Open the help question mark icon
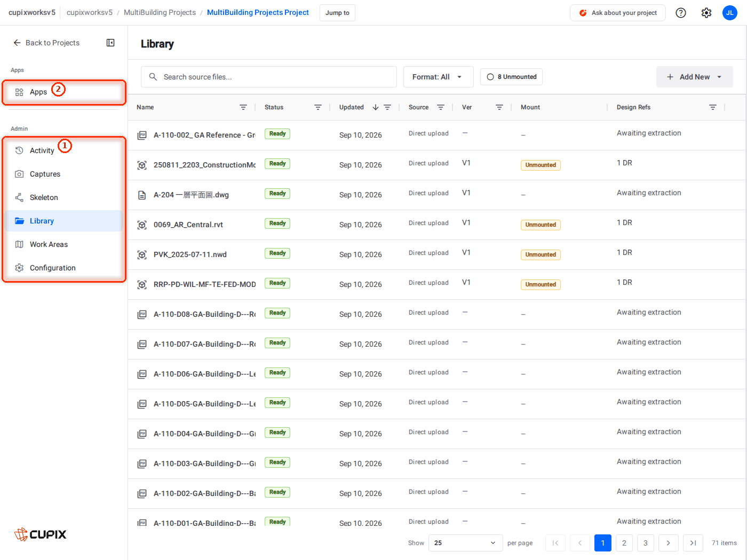Screen dimensions: 747x560 click(681, 13)
